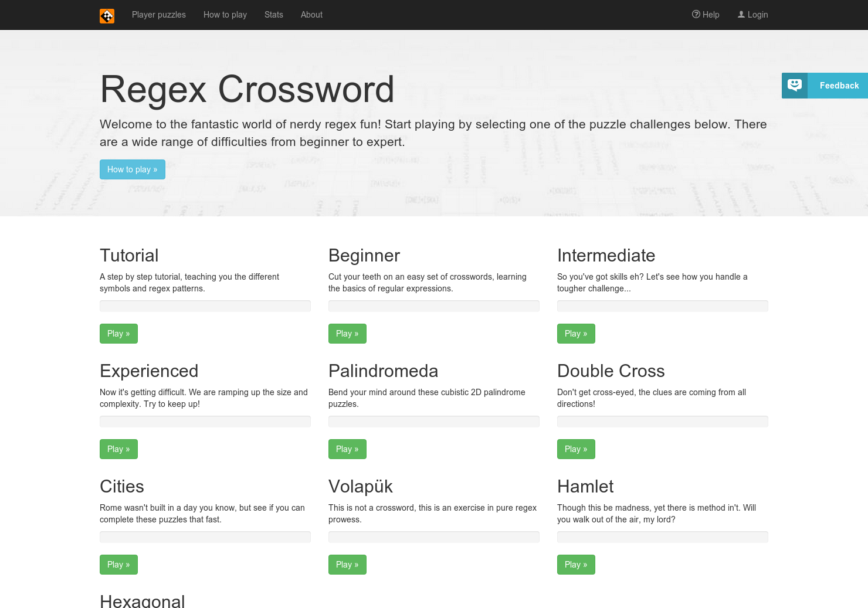The height and width of the screenshot is (608, 868).
Task: Start the Double Cross puzzles
Action: coord(575,449)
